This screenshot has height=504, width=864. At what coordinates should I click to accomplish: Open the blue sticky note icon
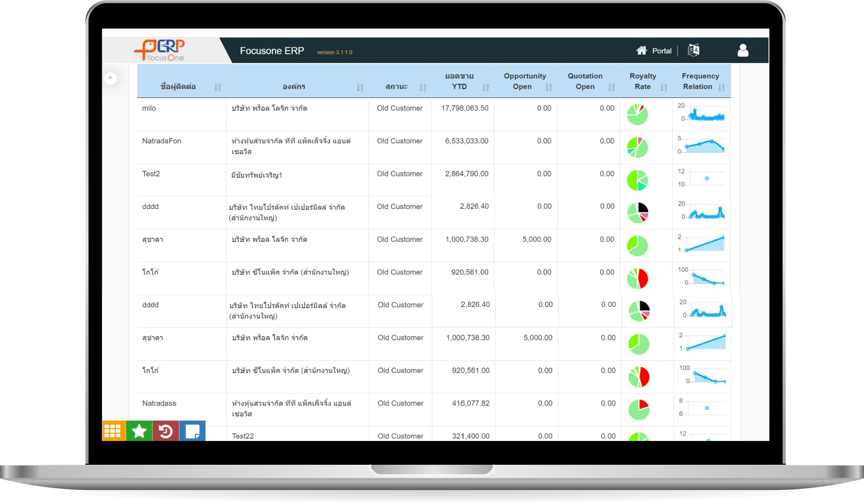tap(192, 431)
